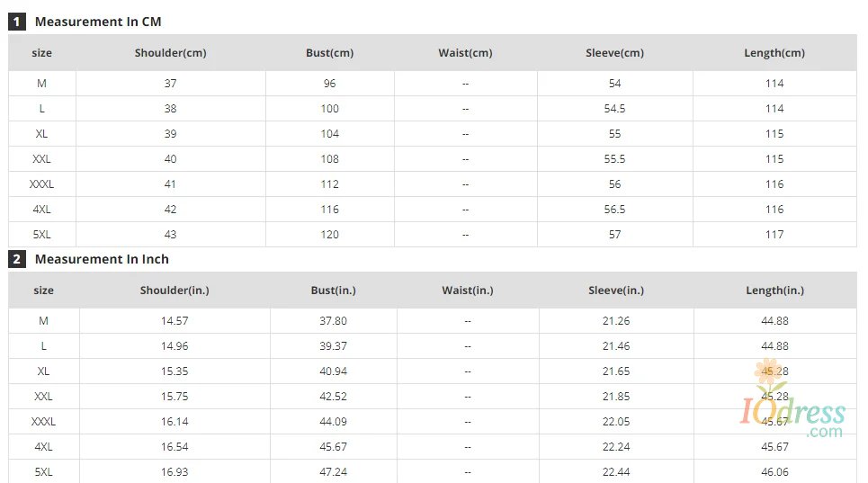
Task: Click the 47.24 bust inch value
Action: tap(334, 472)
